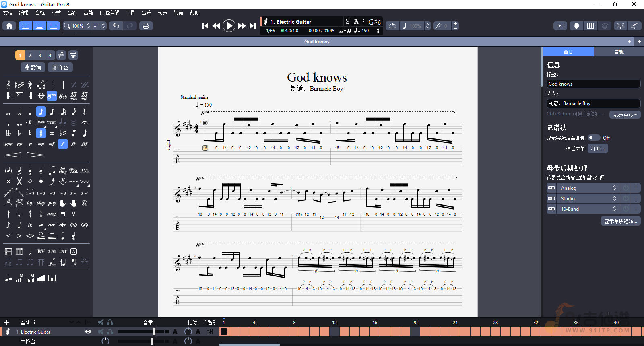Add the slap technique marking

pyautogui.click(x=41, y=203)
